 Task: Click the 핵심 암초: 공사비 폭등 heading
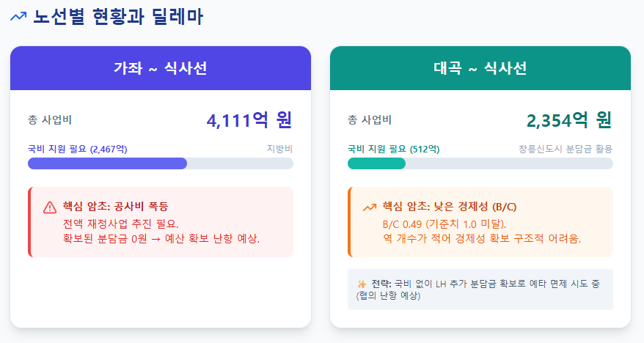pyautogui.click(x=115, y=206)
